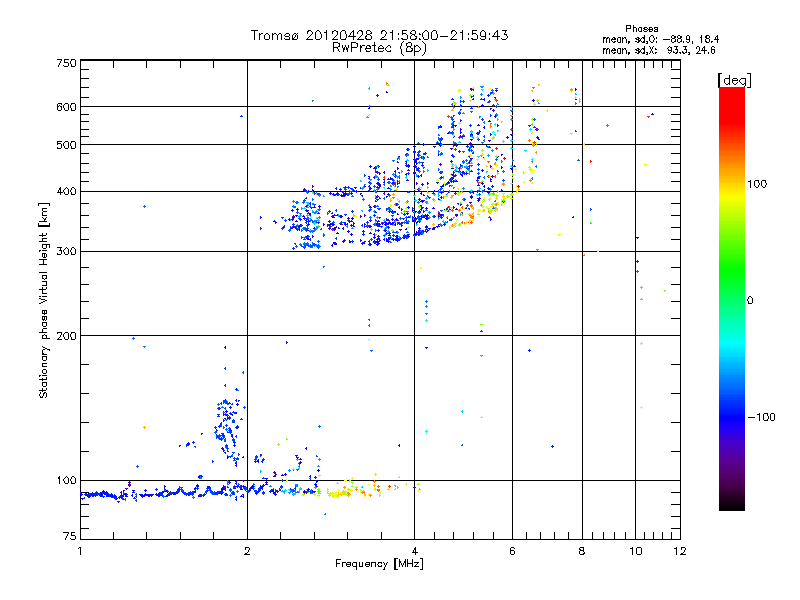Viewport: 800px width, 600px height.
Task: Click the x-axis tick label "2"
Action: (247, 551)
